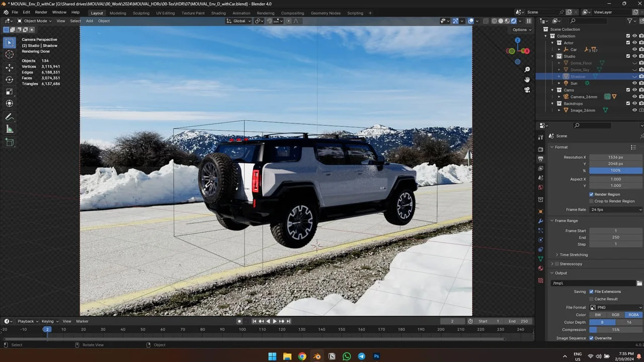Open the Render menu
644x362 pixels.
click(x=41, y=12)
